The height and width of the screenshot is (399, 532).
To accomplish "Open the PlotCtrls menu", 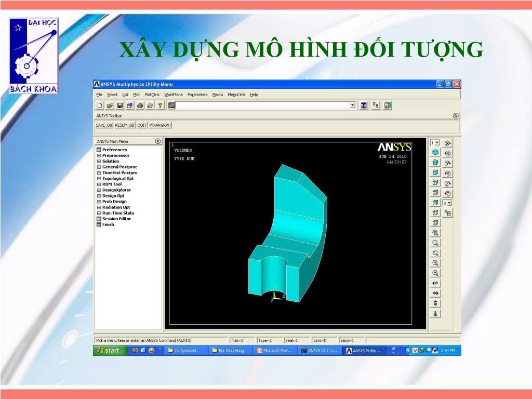I will (152, 95).
